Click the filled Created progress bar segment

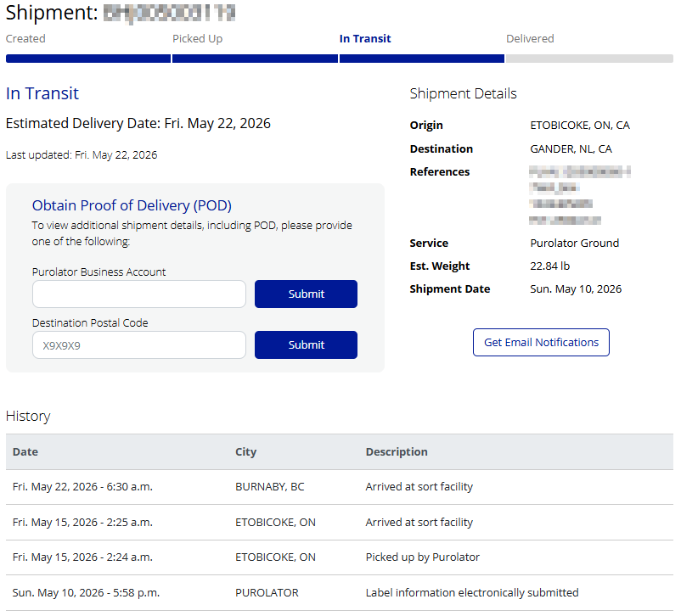88,59
